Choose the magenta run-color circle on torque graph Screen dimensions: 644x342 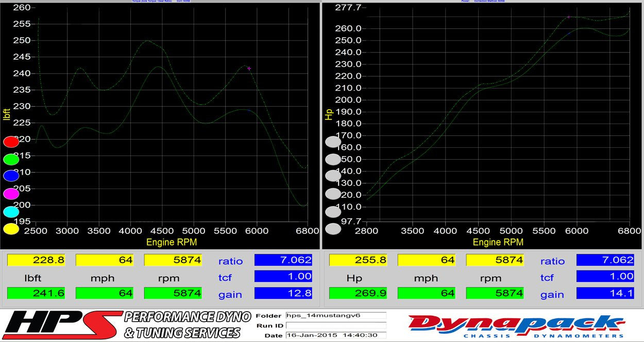pos(11,194)
